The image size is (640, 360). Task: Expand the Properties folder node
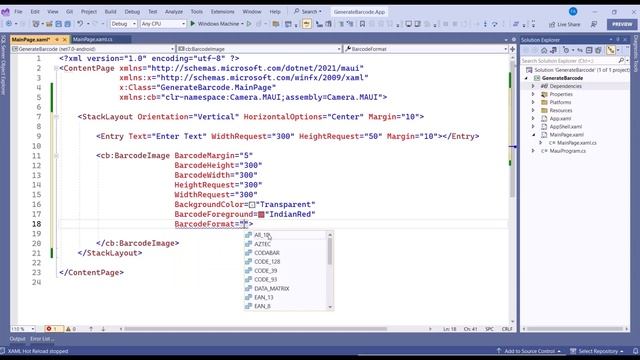click(x=533, y=94)
